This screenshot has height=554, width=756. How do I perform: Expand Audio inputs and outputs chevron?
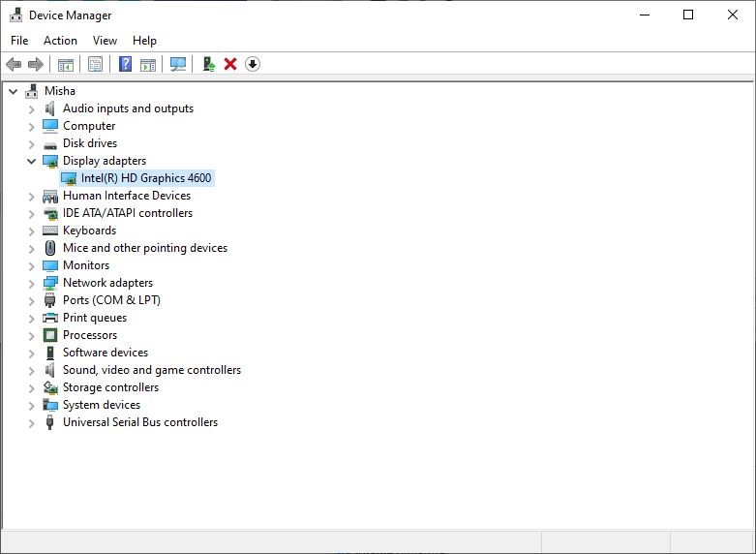(x=31, y=109)
